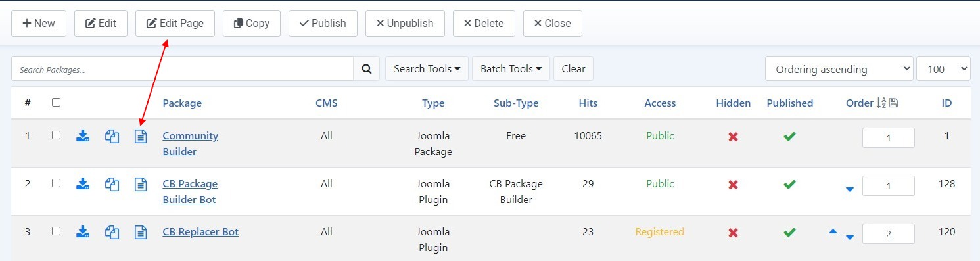The image size is (980, 261).
Task: Click the search magnifier button
Action: [367, 68]
